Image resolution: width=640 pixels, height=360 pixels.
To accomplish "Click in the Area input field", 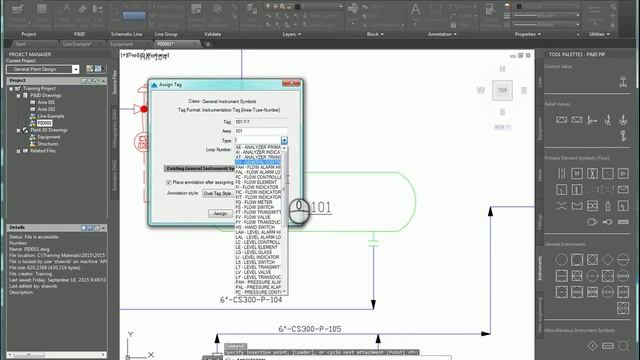I will coord(261,131).
